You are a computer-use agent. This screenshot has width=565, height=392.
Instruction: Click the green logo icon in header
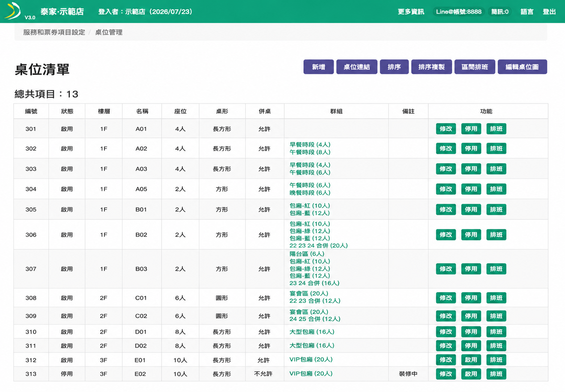click(x=12, y=11)
